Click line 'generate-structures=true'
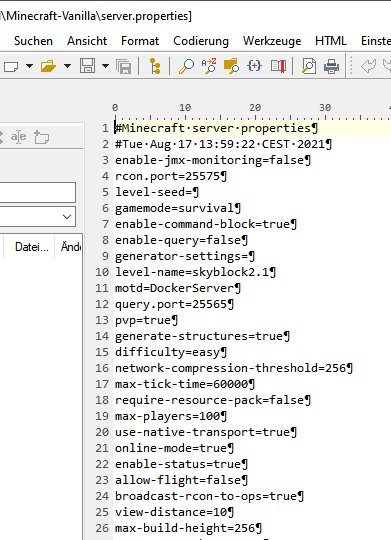The height and width of the screenshot is (540, 391). (202, 336)
